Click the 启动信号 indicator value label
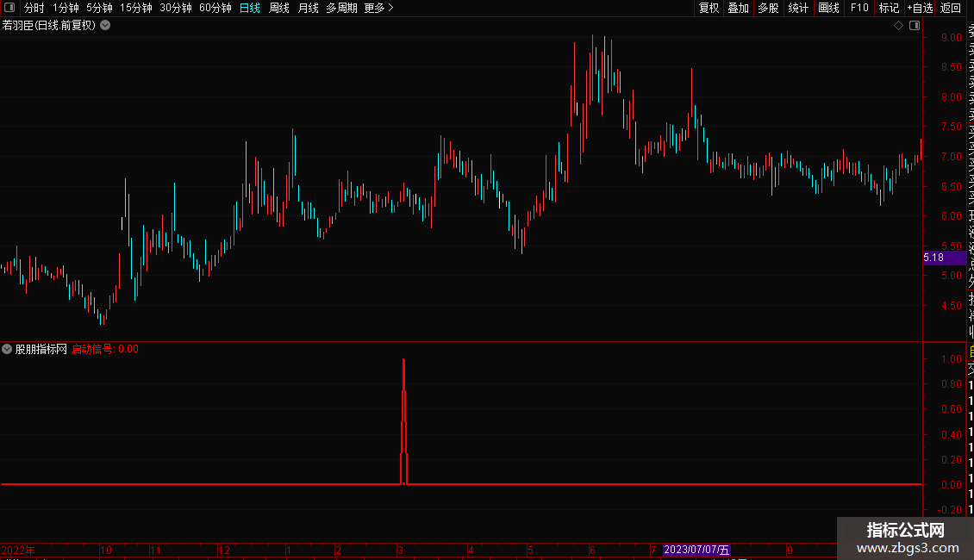 coord(105,349)
